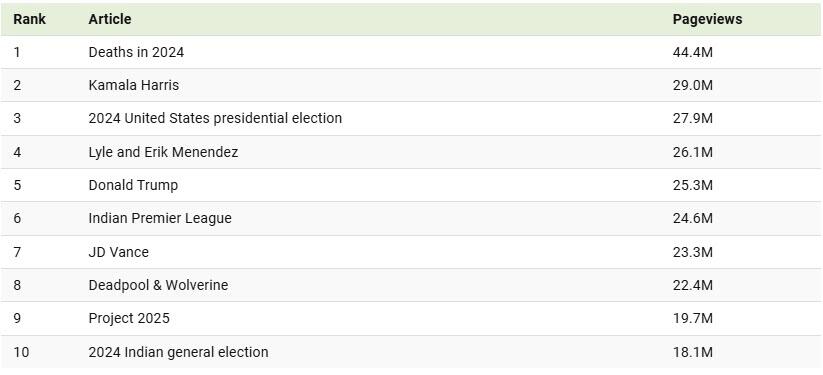The height and width of the screenshot is (375, 823).
Task: Select the 18.1M pageviews cell
Action: 692,352
